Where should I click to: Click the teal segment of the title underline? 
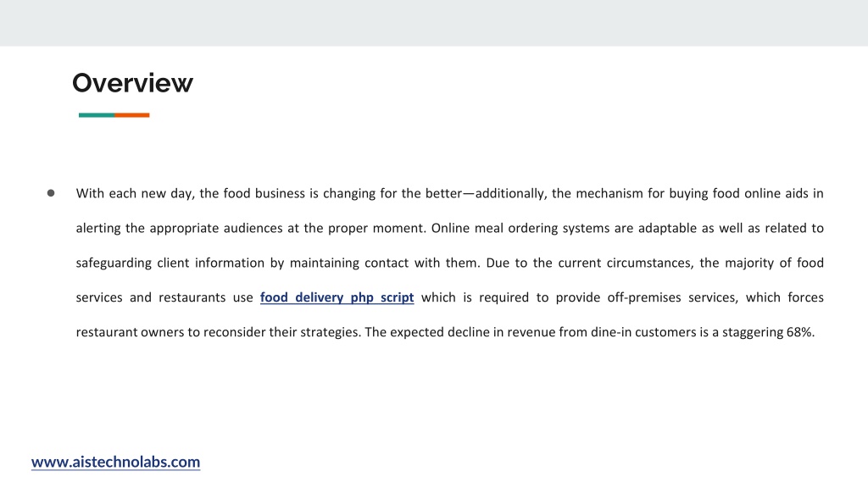(97, 115)
